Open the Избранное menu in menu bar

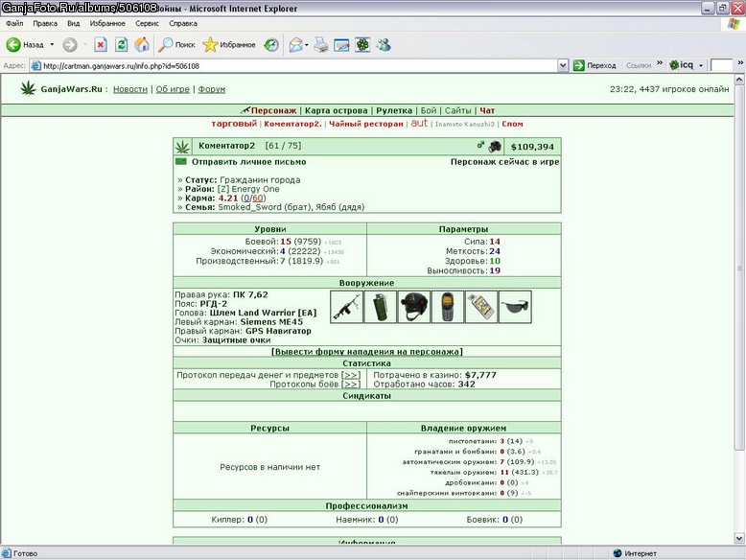tap(107, 23)
